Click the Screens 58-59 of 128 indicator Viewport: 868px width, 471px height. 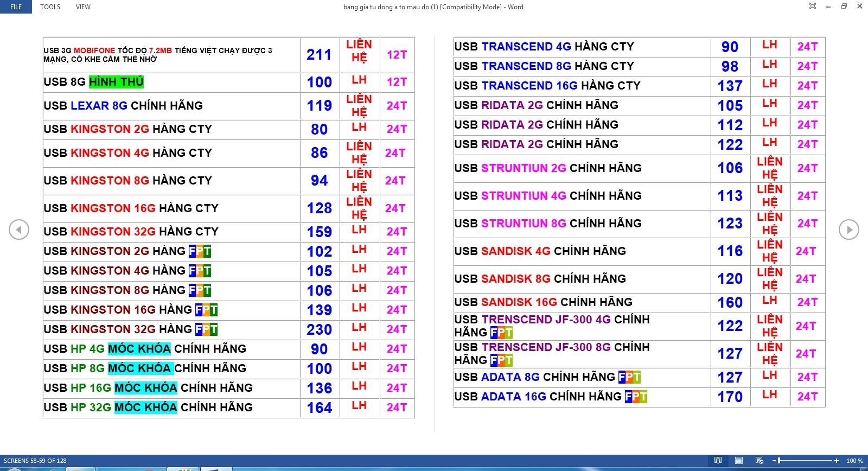35,461
